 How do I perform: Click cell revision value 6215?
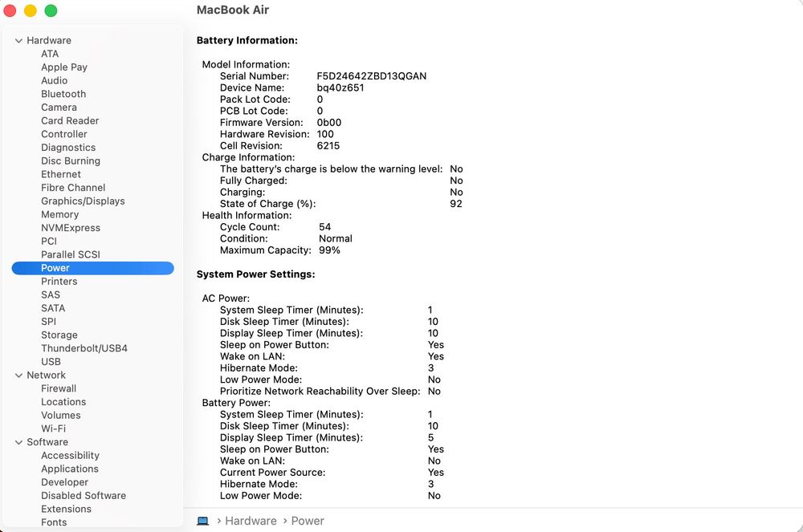click(x=328, y=146)
